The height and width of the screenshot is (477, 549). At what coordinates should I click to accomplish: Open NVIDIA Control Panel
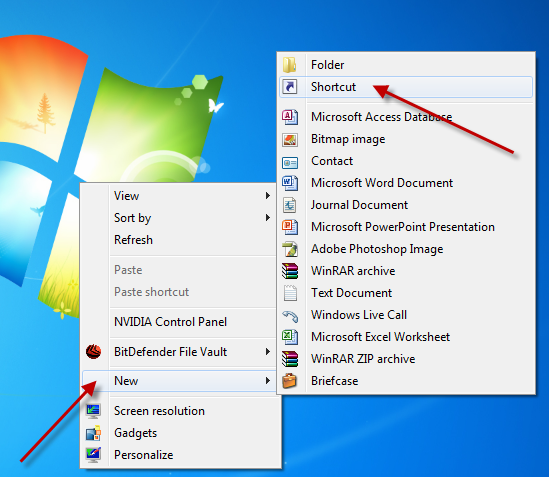[180, 322]
